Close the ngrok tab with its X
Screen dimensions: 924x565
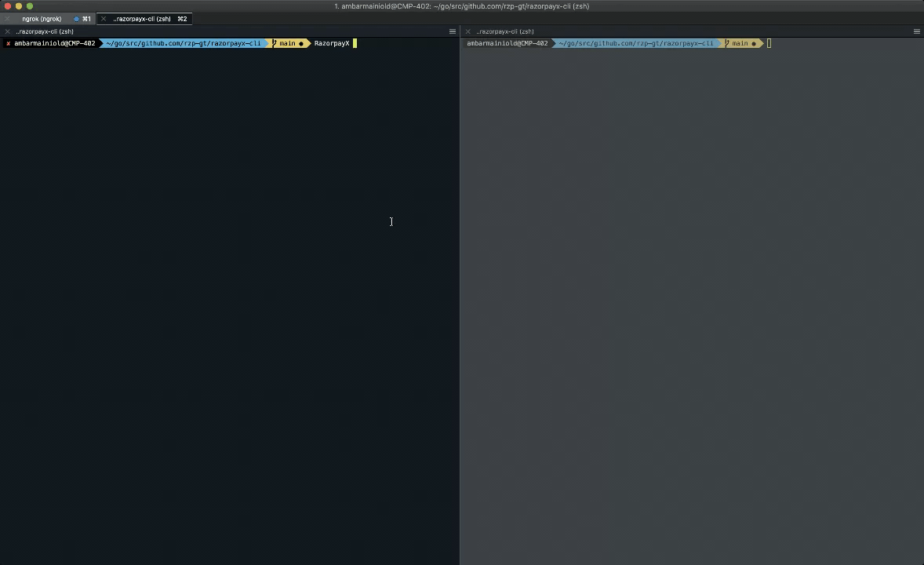tap(8, 19)
